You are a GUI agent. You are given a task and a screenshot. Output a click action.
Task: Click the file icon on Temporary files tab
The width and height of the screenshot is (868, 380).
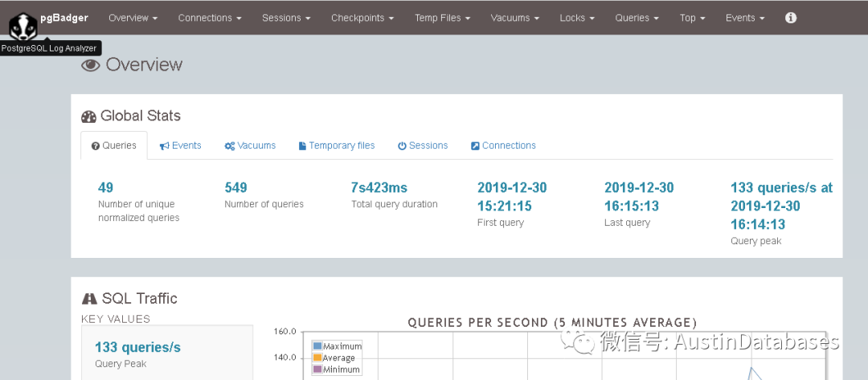click(x=302, y=146)
